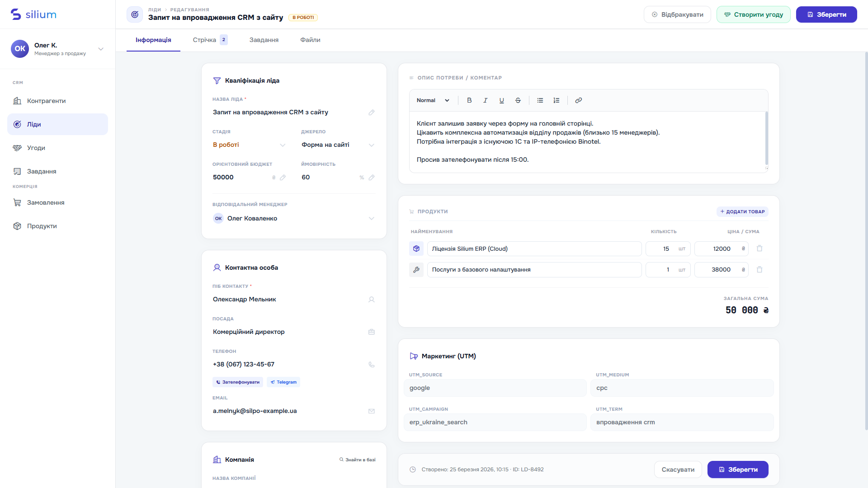Toggle bold formatting in comment editor
The width and height of the screenshot is (868, 488).
469,100
